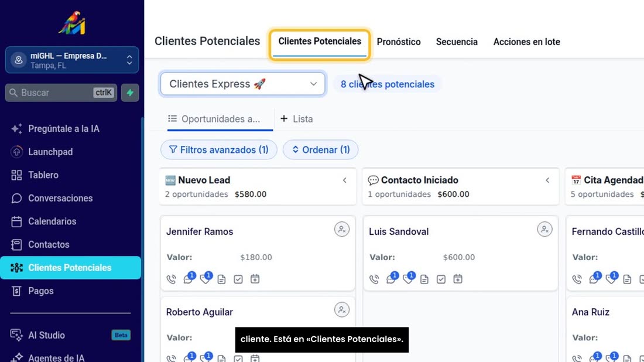Image resolution: width=644 pixels, height=362 pixels.
Task: Open conversations icon on Jennifer Ramos card
Action: (x=189, y=279)
